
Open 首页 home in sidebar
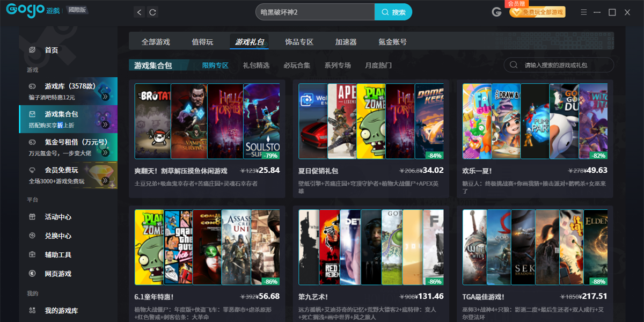coord(51,50)
